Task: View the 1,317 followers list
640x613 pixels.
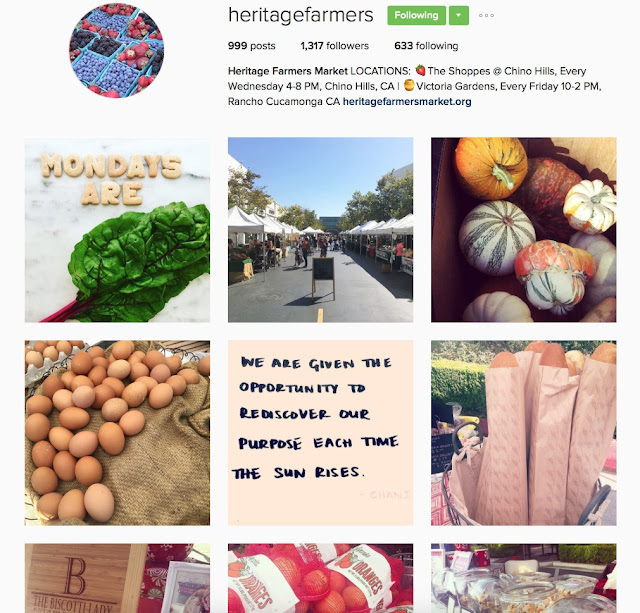Action: pyautogui.click(x=335, y=46)
